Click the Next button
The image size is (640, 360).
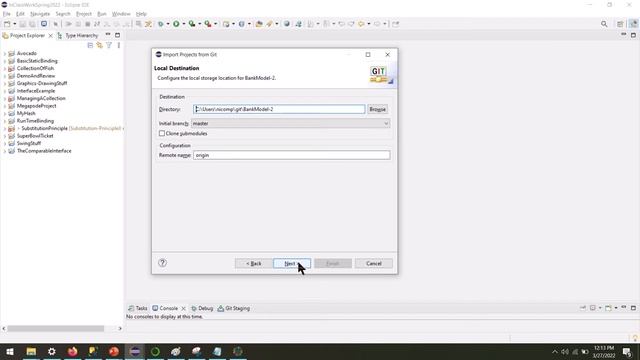coord(292,263)
